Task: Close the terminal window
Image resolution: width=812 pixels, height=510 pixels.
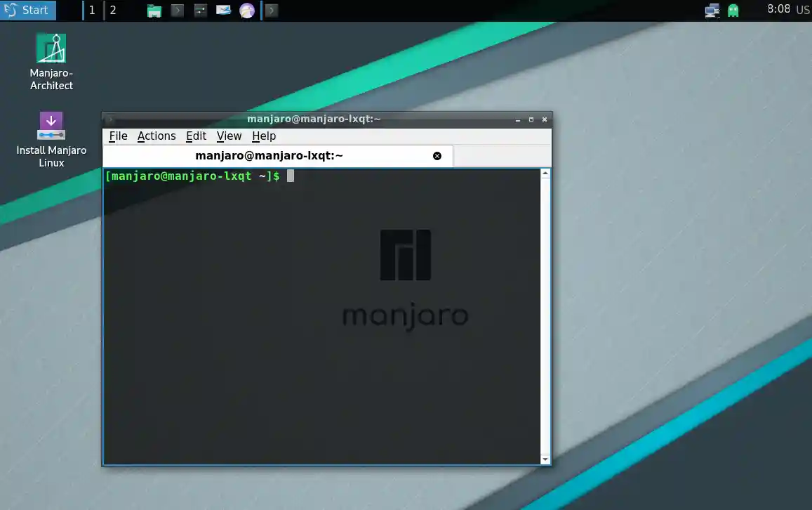Action: pyautogui.click(x=545, y=119)
